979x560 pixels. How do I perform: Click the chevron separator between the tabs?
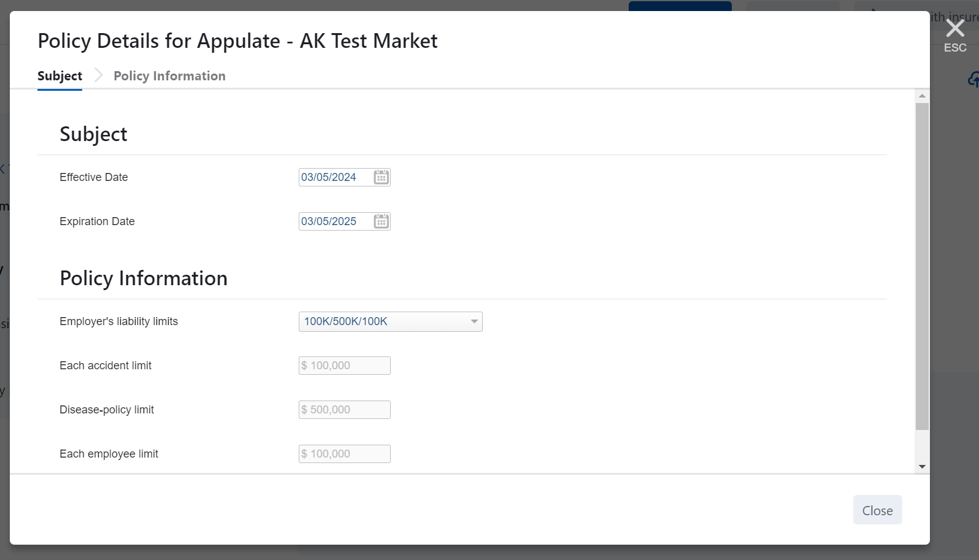[x=98, y=75]
